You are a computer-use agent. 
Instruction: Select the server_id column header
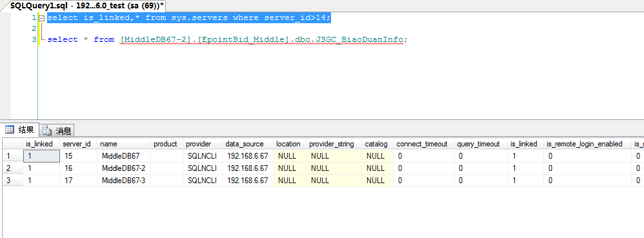[x=78, y=144]
